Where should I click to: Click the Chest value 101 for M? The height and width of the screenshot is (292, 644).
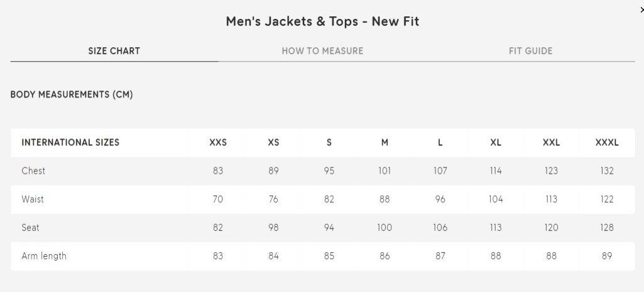pyautogui.click(x=385, y=171)
